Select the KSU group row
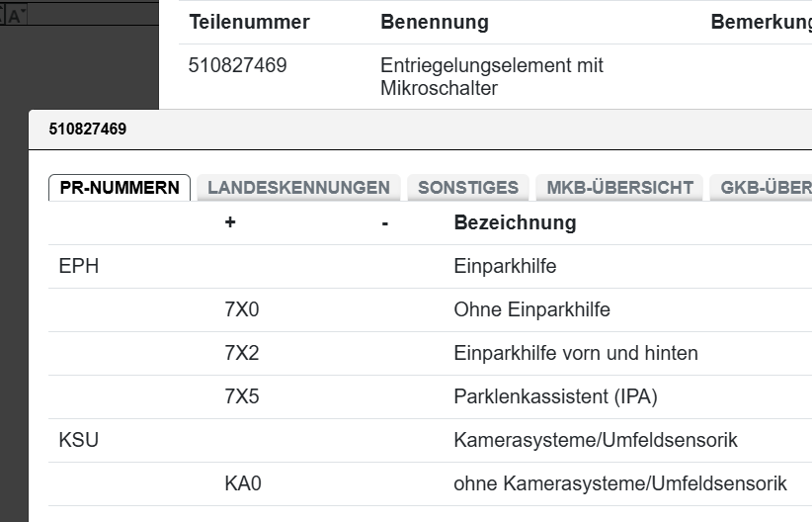The height and width of the screenshot is (522, 812). [79, 440]
